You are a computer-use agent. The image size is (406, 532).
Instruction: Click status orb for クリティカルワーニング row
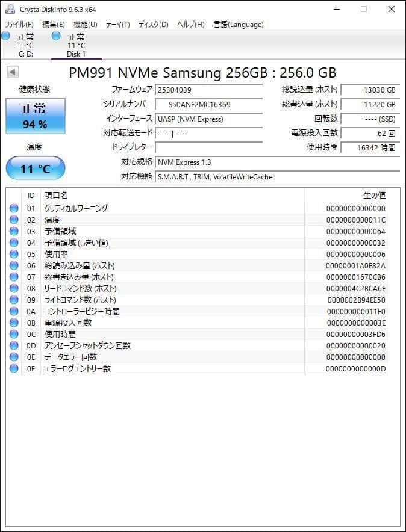(14, 208)
